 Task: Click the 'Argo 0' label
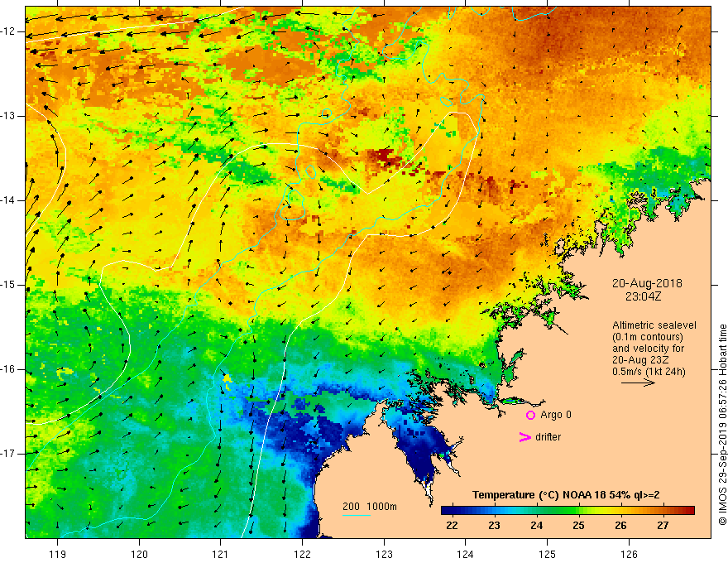[556, 415]
